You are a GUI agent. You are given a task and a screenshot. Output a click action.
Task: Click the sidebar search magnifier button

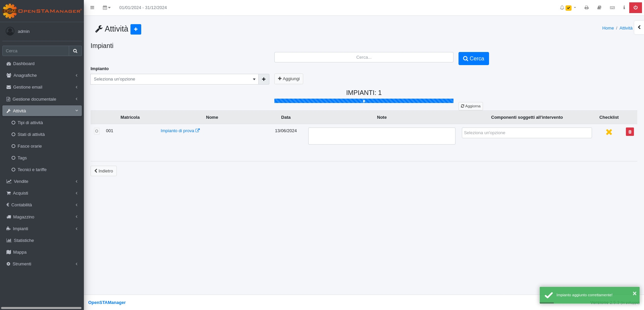75,51
